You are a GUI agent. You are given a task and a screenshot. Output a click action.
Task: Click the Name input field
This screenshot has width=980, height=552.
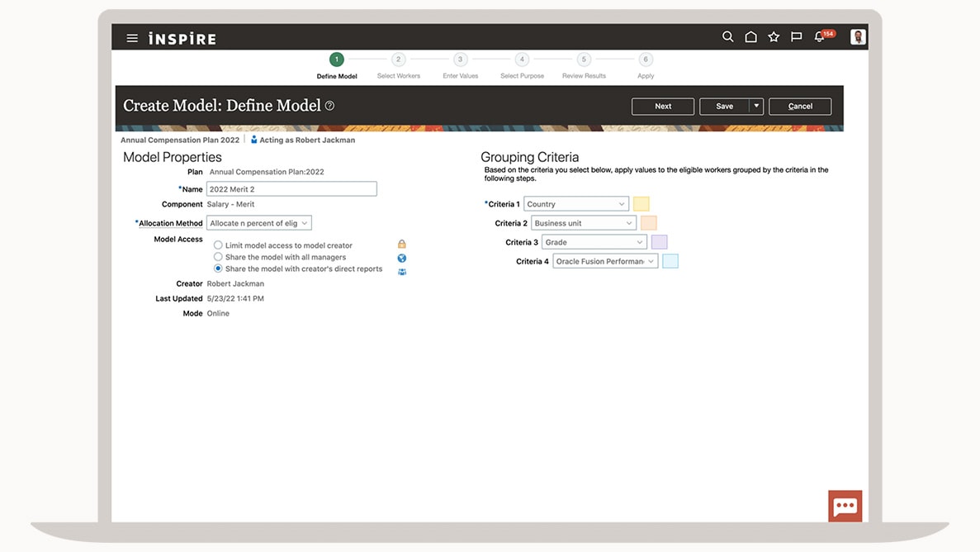click(291, 189)
